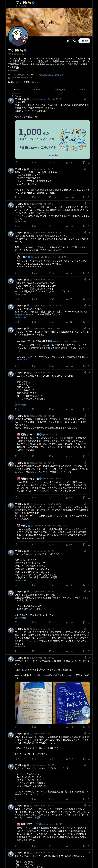
Task: Open the 1,000枚 業務フロー guide image
Action: 52,139
